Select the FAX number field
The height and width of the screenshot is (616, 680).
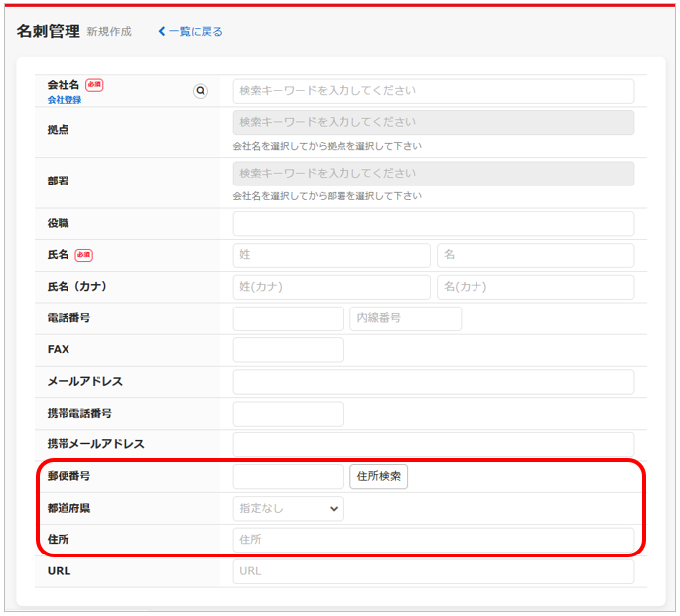point(288,350)
